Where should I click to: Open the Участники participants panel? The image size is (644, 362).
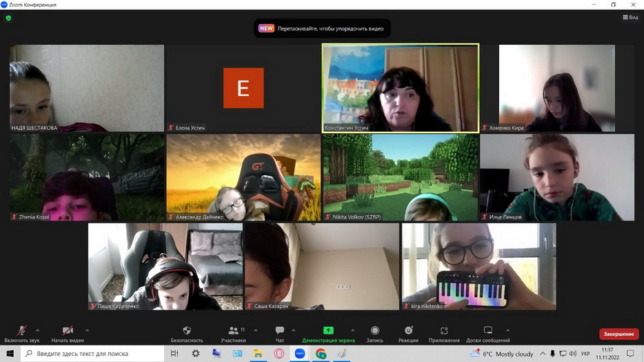coord(234,334)
